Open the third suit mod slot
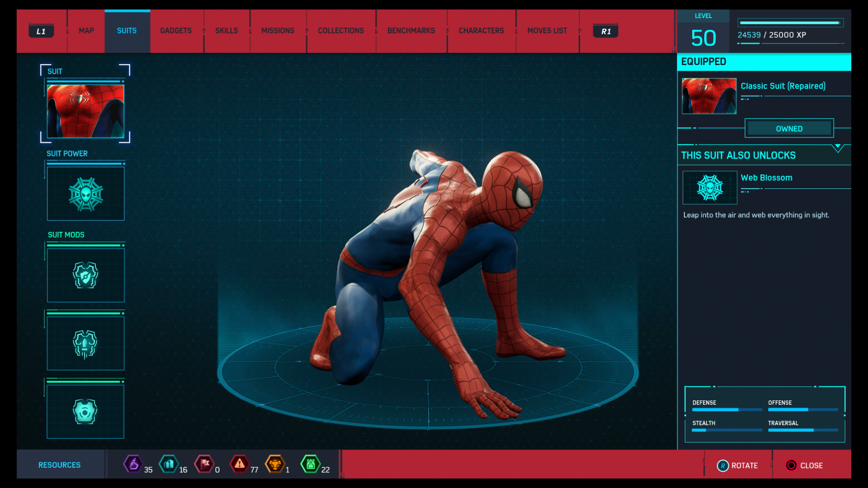The height and width of the screenshot is (488, 868). click(x=85, y=411)
